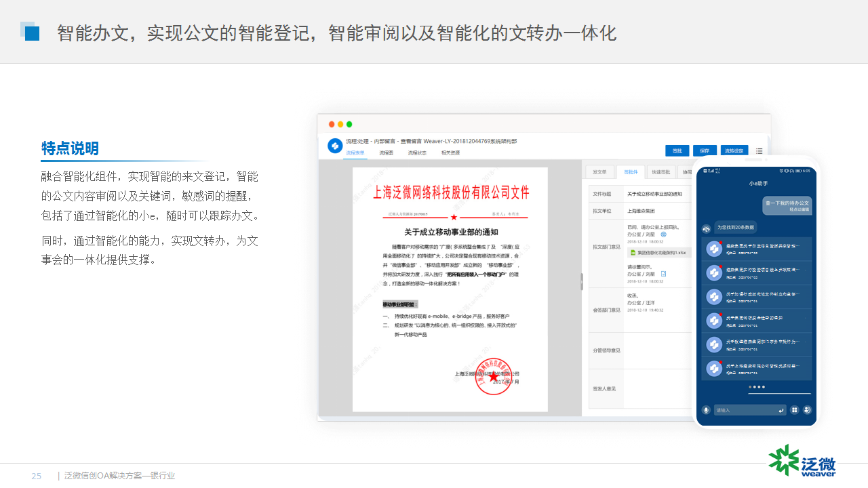Click the red company stamp on document

[493, 375]
